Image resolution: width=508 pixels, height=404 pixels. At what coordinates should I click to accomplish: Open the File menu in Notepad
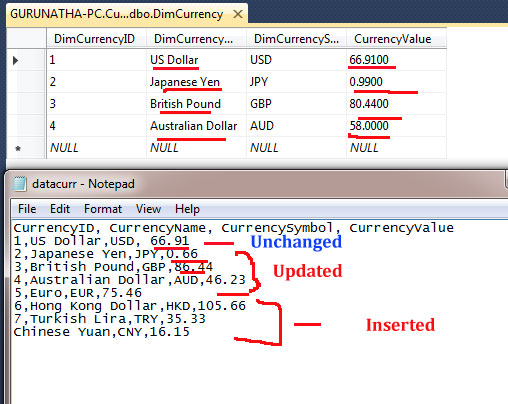27,209
